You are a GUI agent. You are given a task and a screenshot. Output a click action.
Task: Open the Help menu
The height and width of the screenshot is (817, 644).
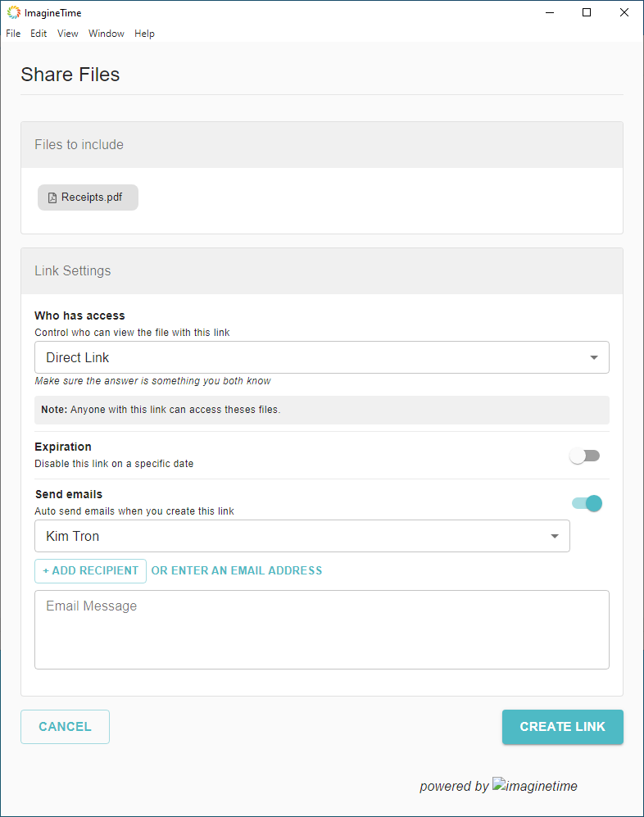[145, 34]
